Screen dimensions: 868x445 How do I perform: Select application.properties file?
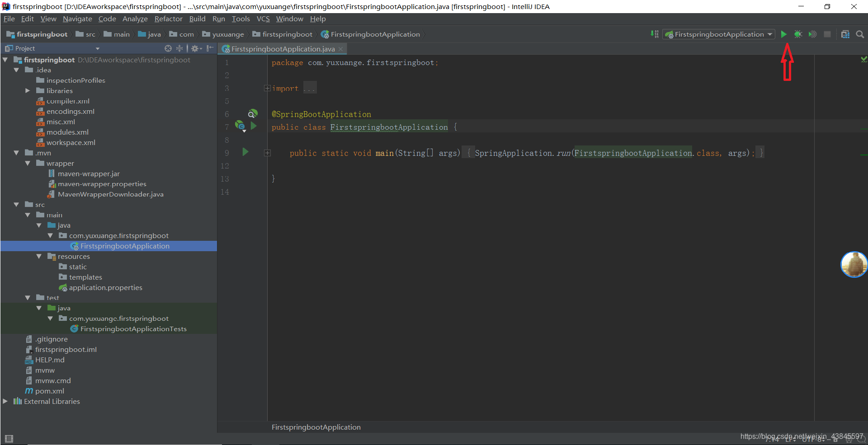pos(105,288)
